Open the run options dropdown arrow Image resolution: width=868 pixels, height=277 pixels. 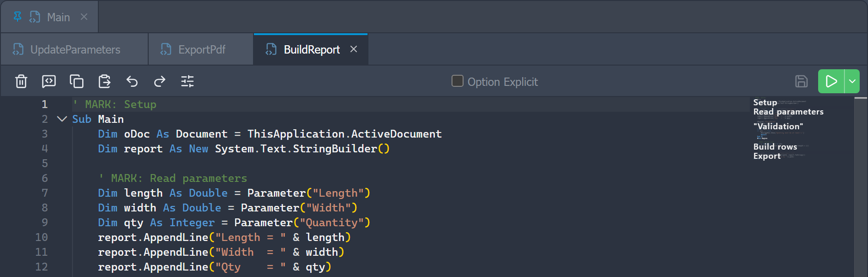click(x=852, y=81)
